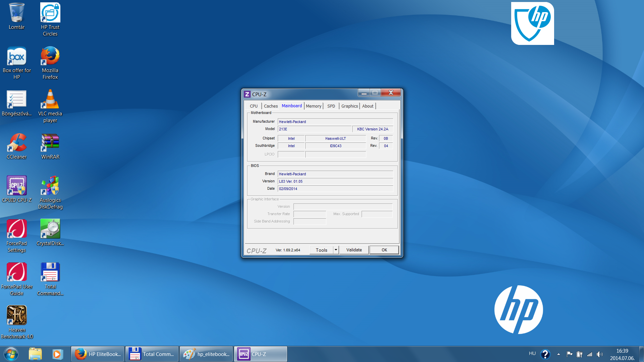Click the clock showing 16:39 in the taskbar
Screen dimensions: 644x362
[623, 351]
